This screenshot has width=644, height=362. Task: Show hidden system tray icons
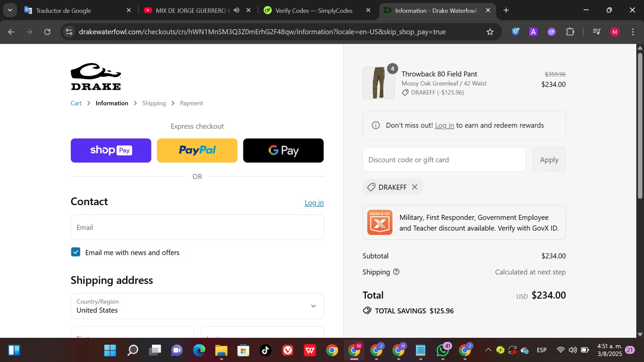488,350
